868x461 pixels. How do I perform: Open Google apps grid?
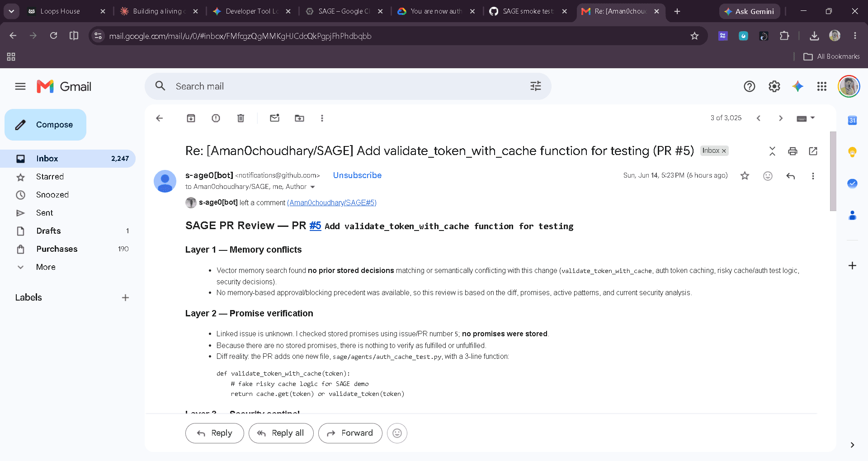point(822,86)
